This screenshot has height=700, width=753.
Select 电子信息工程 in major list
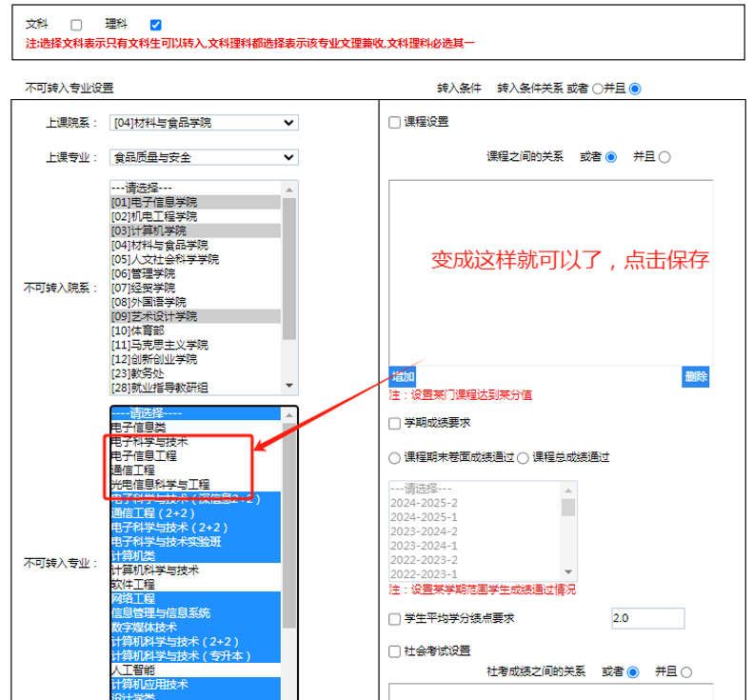pyautogui.click(x=195, y=456)
